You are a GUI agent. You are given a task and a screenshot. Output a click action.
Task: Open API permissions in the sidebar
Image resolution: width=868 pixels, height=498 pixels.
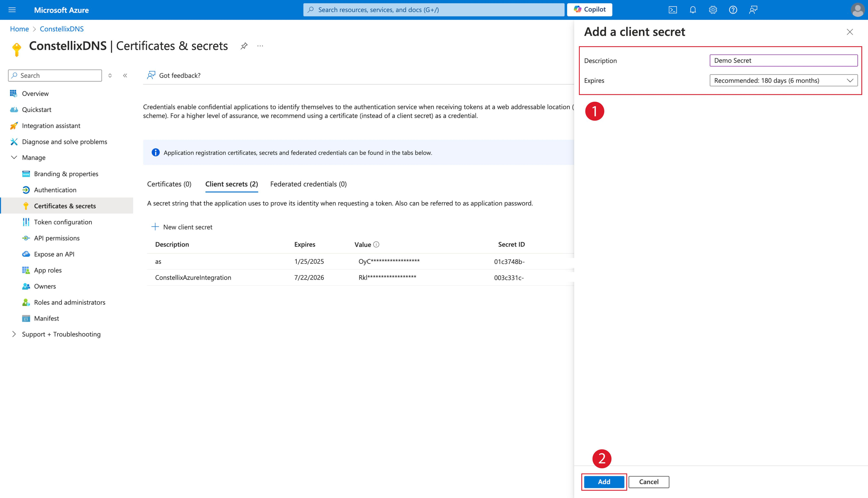(57, 238)
